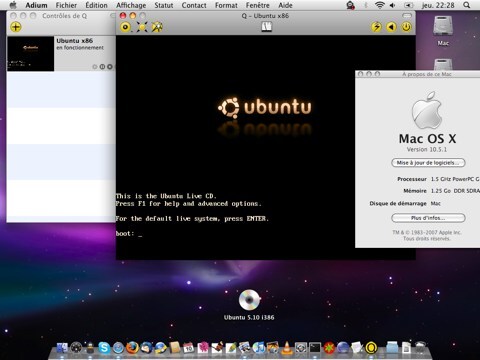Click "en fonctionnement" status text

(80, 48)
